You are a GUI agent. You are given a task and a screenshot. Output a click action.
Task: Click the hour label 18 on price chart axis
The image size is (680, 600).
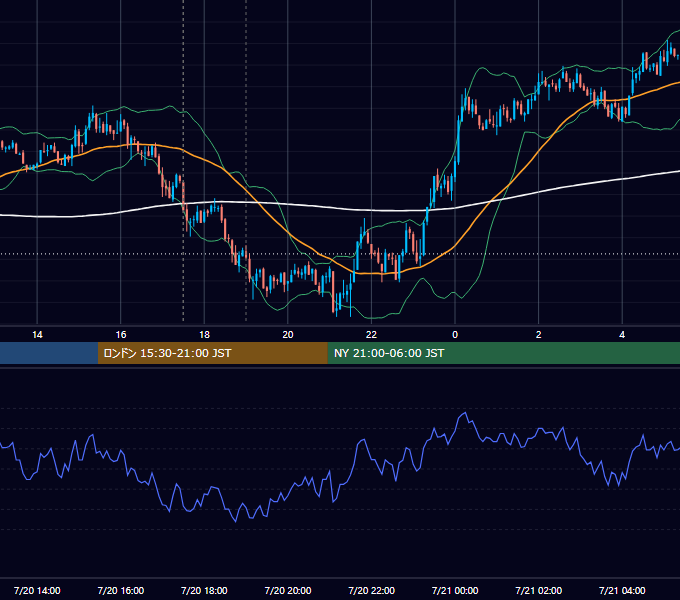tap(204, 335)
